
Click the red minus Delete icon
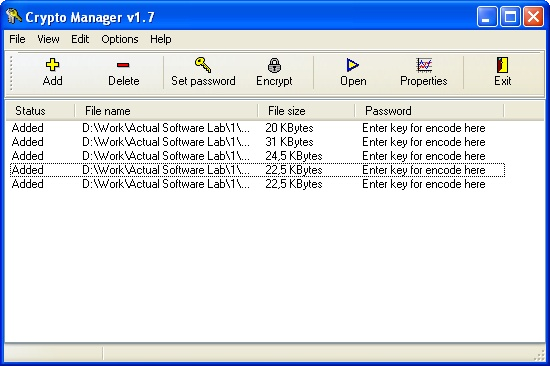pos(123,65)
